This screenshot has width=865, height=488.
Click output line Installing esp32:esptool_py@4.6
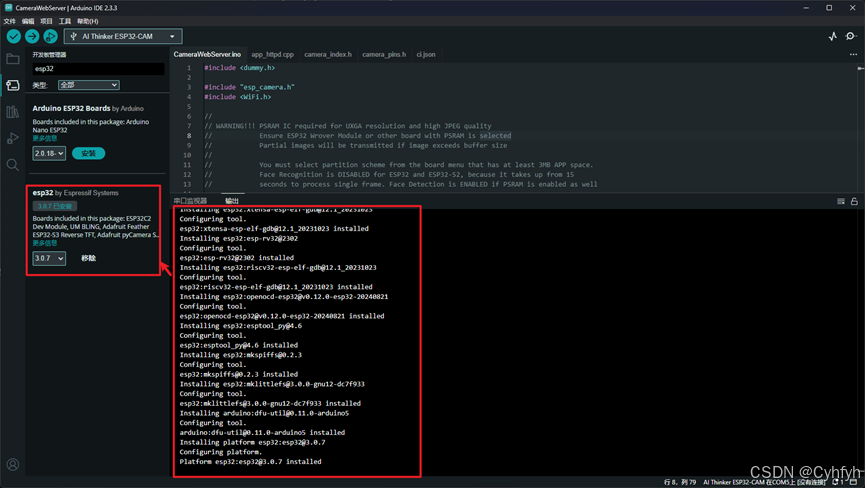[x=241, y=326]
